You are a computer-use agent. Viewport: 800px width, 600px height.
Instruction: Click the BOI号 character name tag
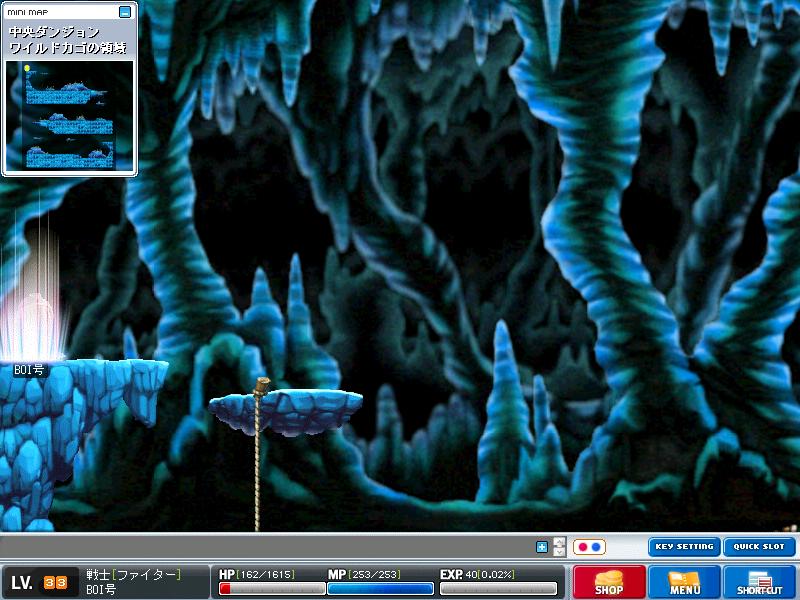[29, 369]
